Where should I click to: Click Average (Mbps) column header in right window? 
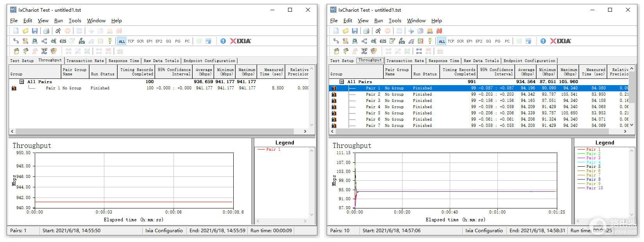pos(526,71)
